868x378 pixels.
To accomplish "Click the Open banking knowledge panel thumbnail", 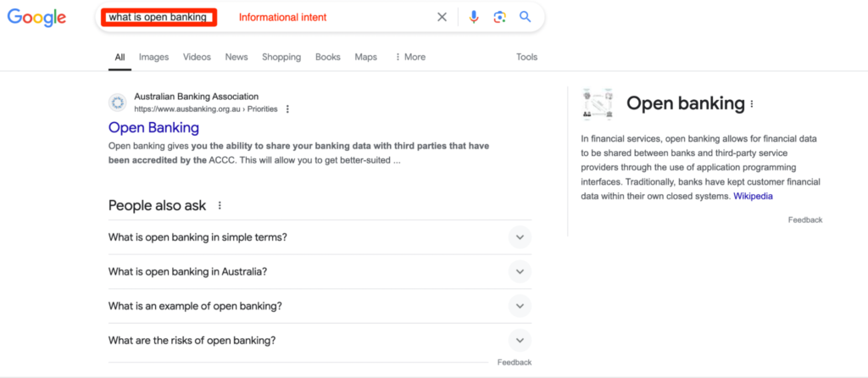I will tap(598, 103).
